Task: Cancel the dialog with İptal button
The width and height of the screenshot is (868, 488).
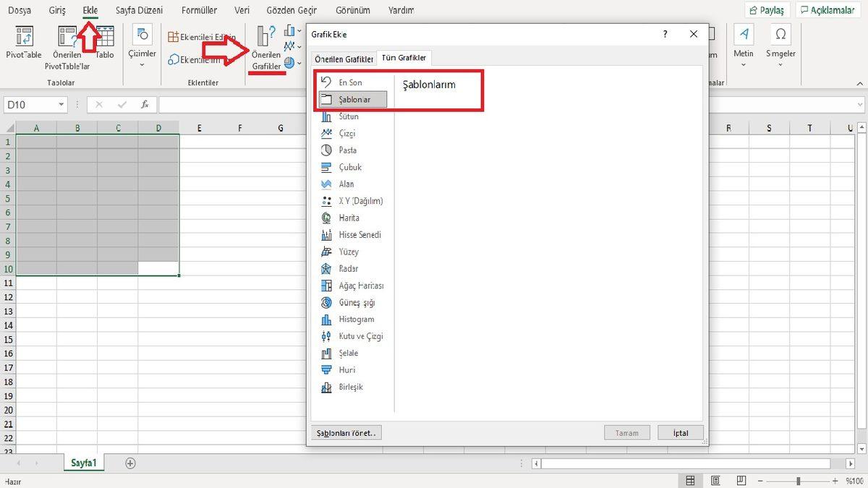Action: tap(679, 432)
